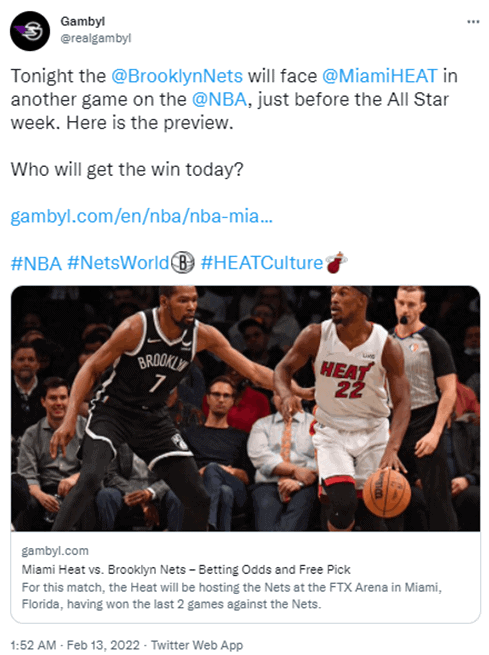Click the Miami Heat flame emoji
Screen dimensions: 489x655
336,263
